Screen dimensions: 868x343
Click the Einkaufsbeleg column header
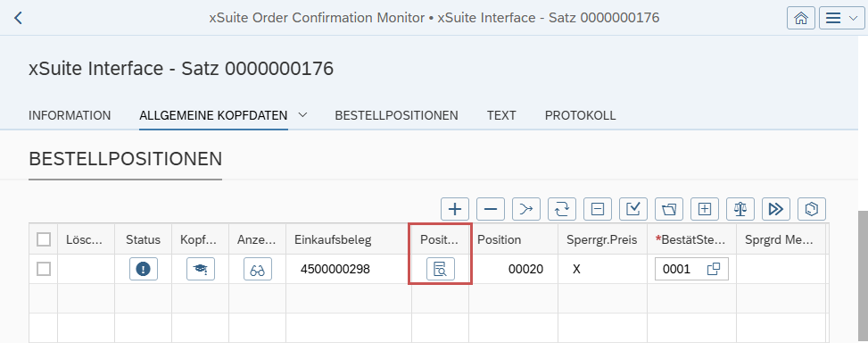349,239
